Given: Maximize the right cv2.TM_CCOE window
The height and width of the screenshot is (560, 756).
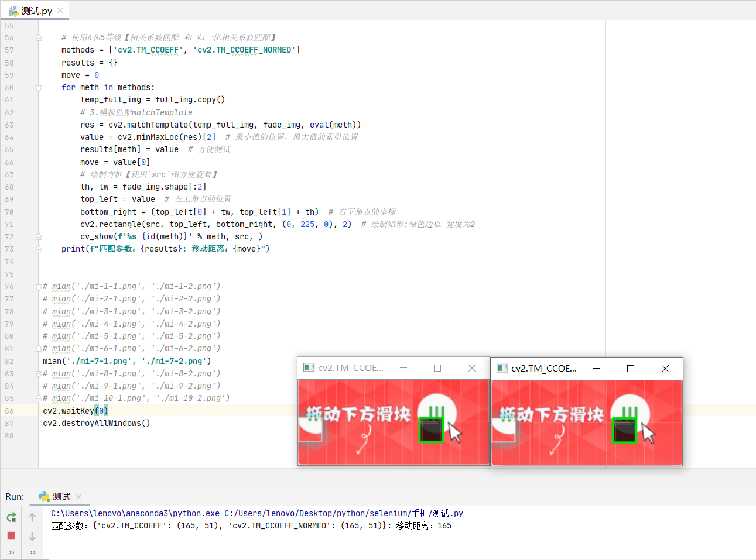Looking at the screenshot, I should [631, 369].
